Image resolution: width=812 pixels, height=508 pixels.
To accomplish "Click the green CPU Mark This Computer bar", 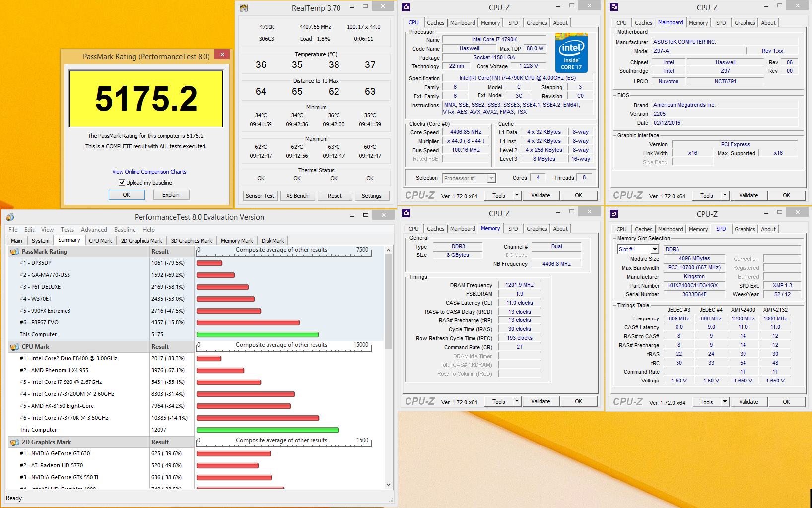I will (268, 430).
